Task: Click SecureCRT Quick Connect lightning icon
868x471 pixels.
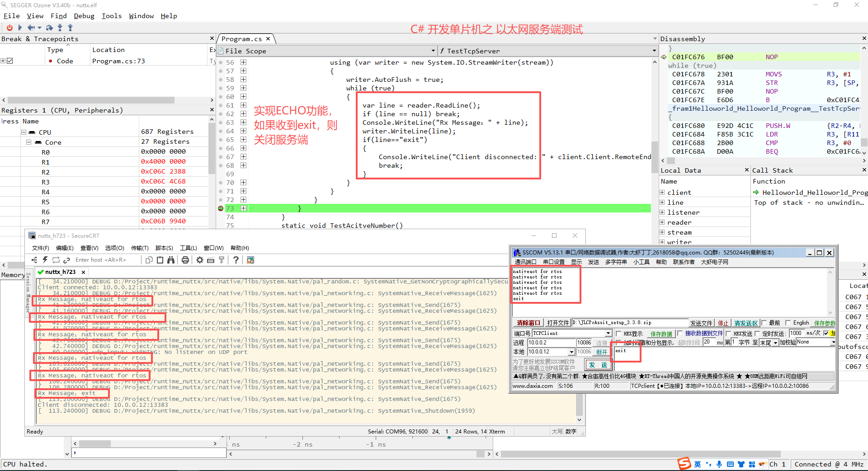Action: pos(45,260)
